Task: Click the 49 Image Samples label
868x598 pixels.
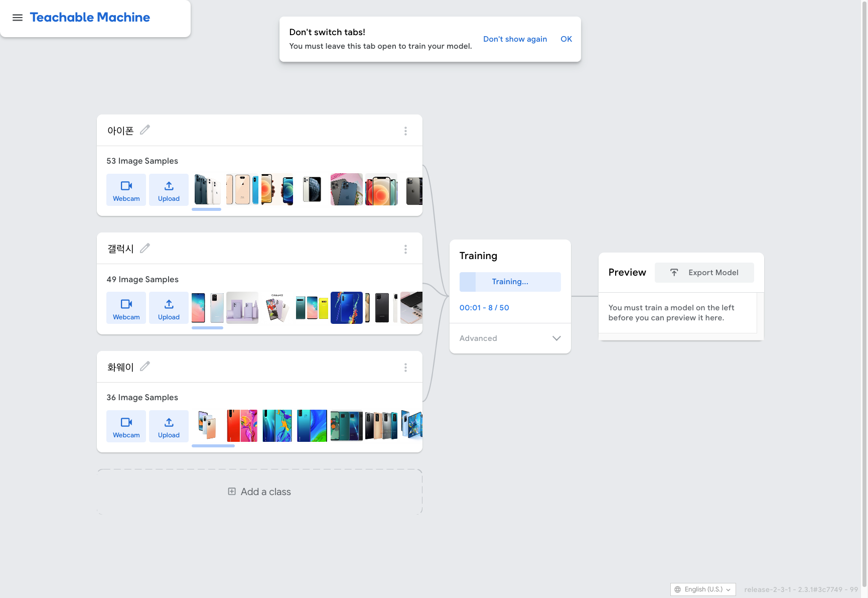Action: pos(142,280)
